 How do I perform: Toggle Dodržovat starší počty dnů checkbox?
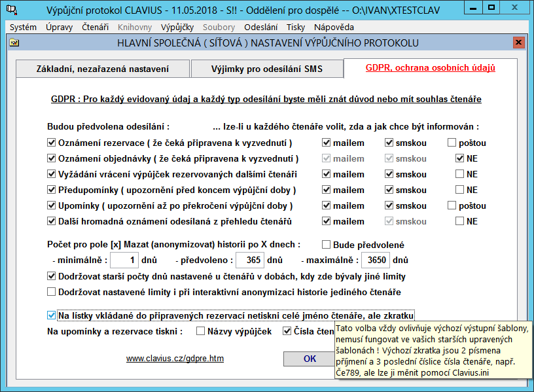52,276
